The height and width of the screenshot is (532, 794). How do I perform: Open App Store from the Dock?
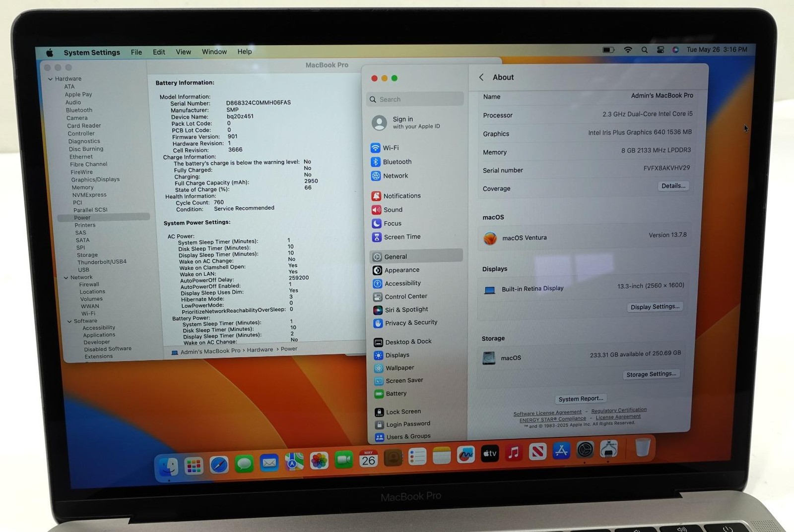[561, 451]
